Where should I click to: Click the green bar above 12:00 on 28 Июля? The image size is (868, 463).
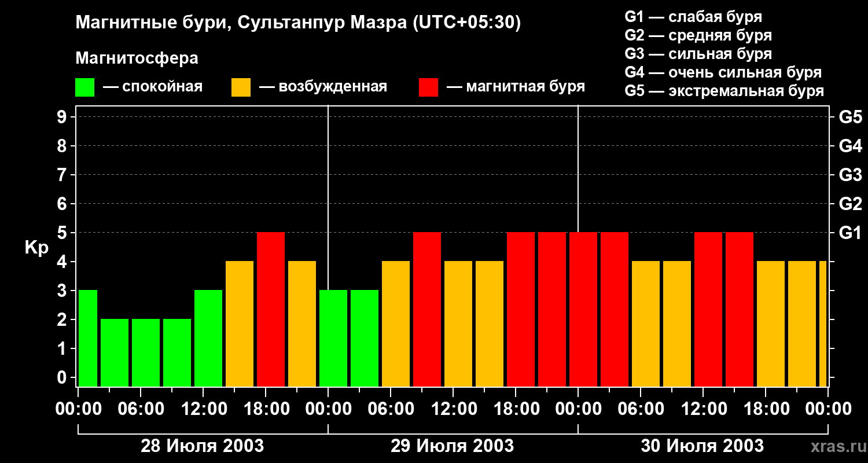click(x=208, y=339)
